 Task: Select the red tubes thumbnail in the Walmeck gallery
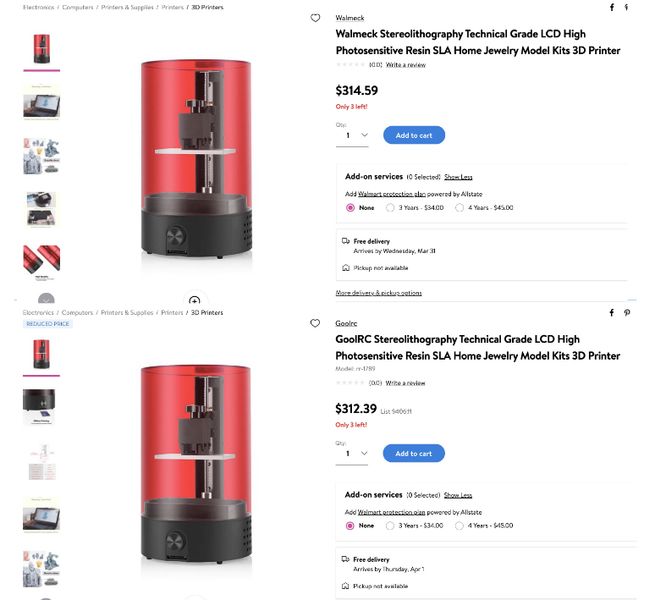(42, 260)
